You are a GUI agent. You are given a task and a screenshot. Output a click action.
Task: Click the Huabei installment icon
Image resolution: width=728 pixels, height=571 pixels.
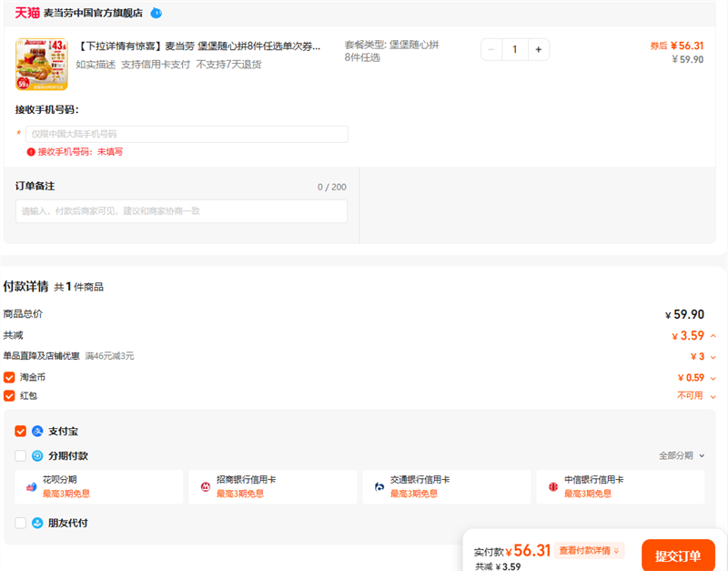31,487
